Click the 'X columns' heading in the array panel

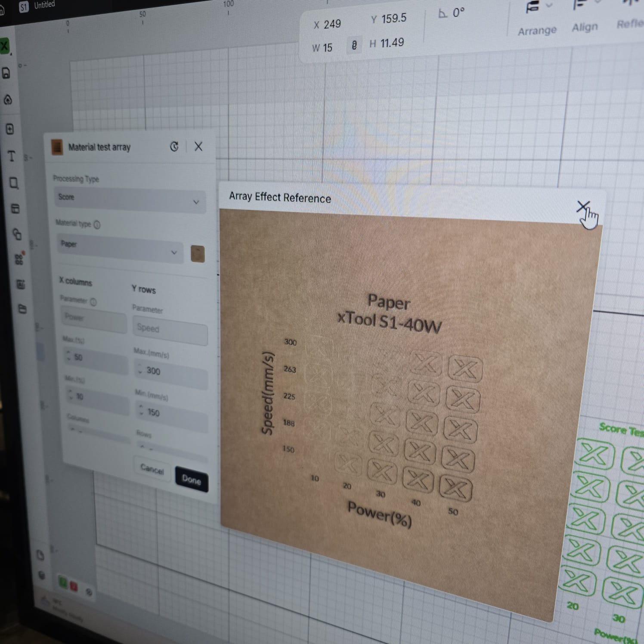(76, 282)
